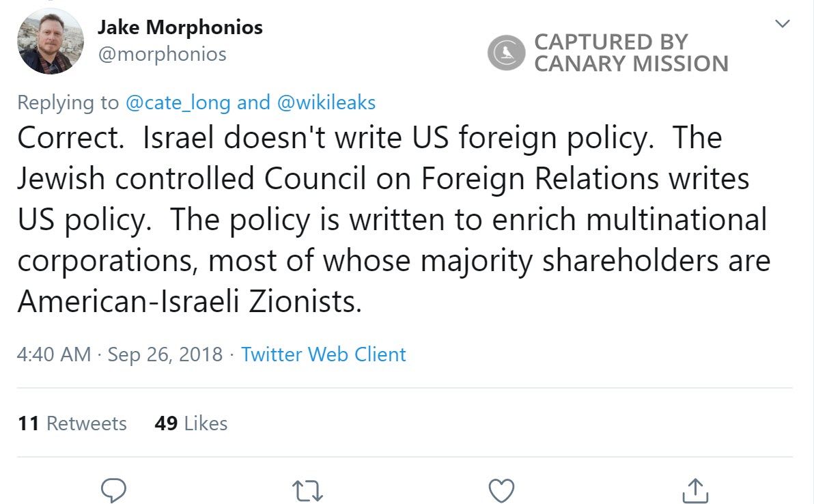Image resolution: width=814 pixels, height=504 pixels.
Task: Like the tweet using the heart
Action: point(502,489)
